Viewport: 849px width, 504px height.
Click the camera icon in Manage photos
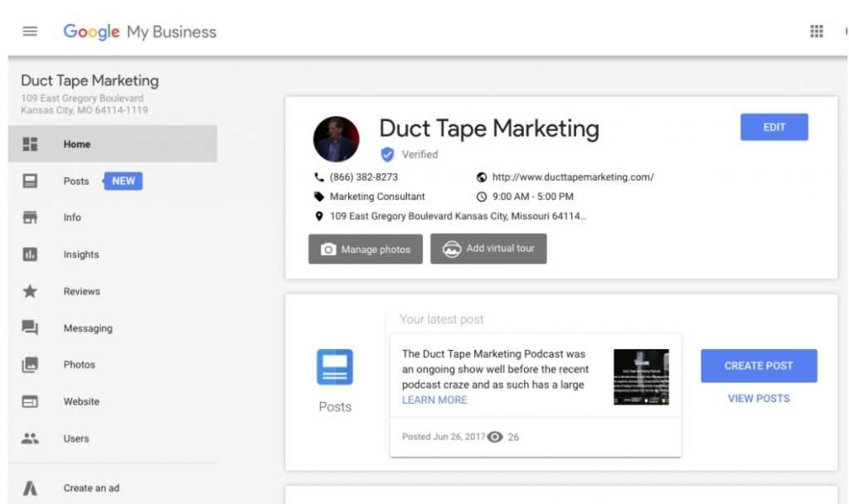point(328,249)
